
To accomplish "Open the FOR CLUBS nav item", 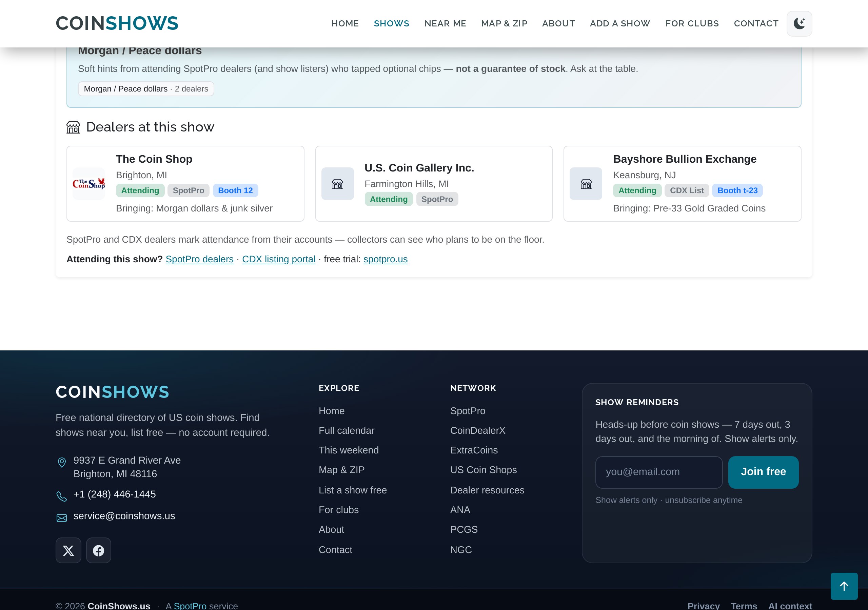I will 692,23.
